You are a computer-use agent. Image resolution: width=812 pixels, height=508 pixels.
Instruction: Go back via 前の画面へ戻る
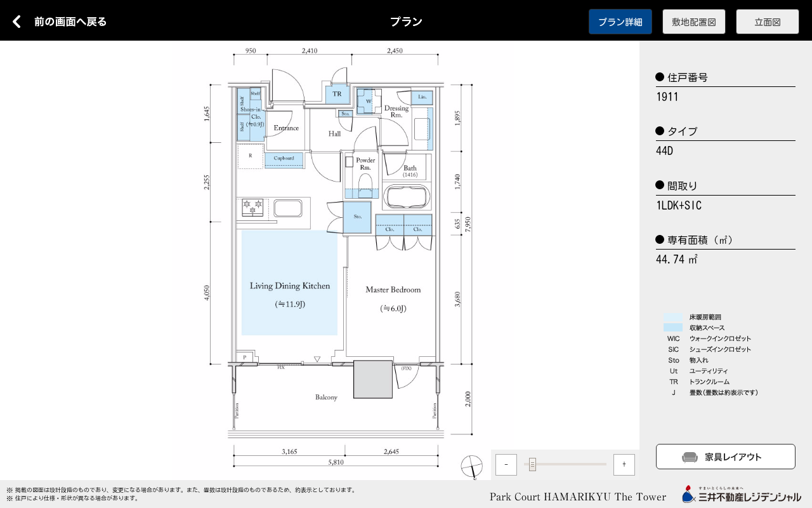(70, 22)
